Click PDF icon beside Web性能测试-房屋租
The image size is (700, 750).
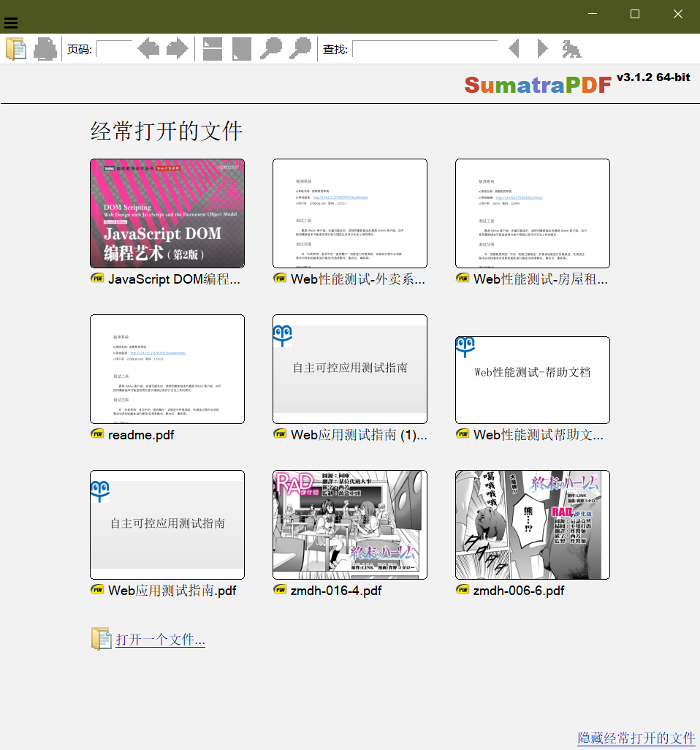[x=463, y=278]
